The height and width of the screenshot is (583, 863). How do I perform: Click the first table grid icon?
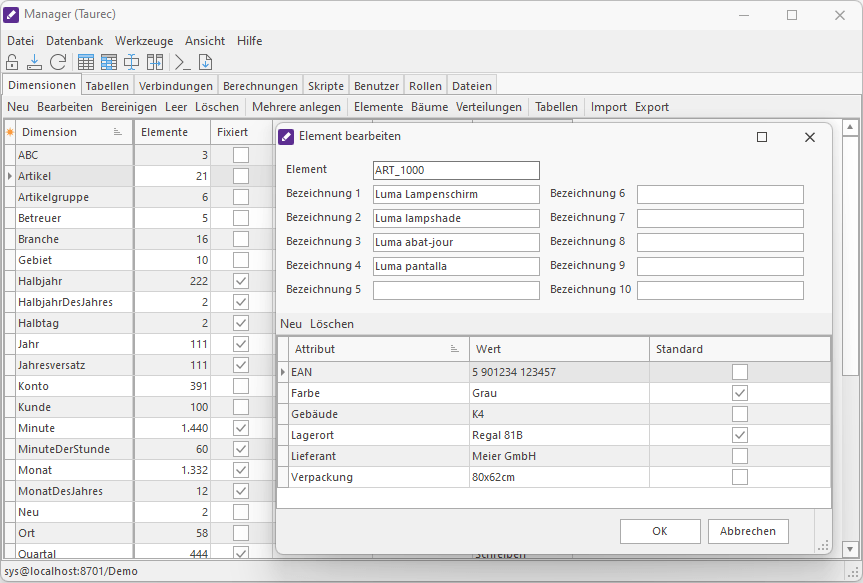(x=86, y=62)
